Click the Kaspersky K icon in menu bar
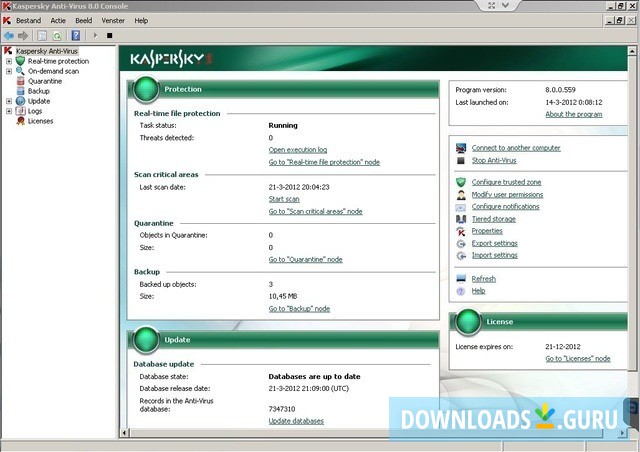The width and height of the screenshot is (640, 452). [x=7, y=20]
